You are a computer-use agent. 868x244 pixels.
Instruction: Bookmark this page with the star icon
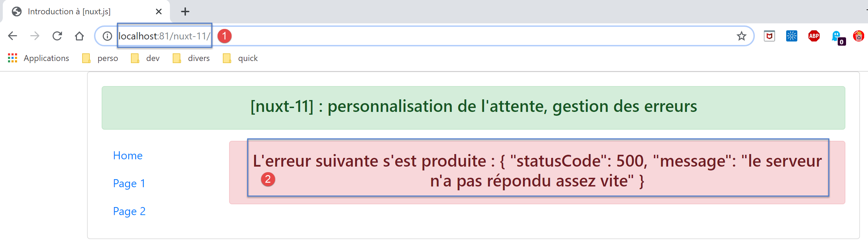coord(741,36)
